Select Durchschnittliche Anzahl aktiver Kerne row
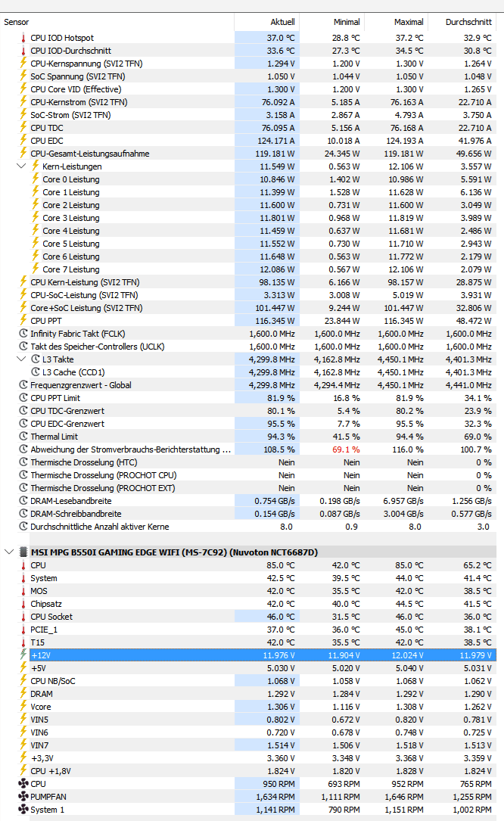Viewport: 504px width, 821px height. tap(248, 527)
